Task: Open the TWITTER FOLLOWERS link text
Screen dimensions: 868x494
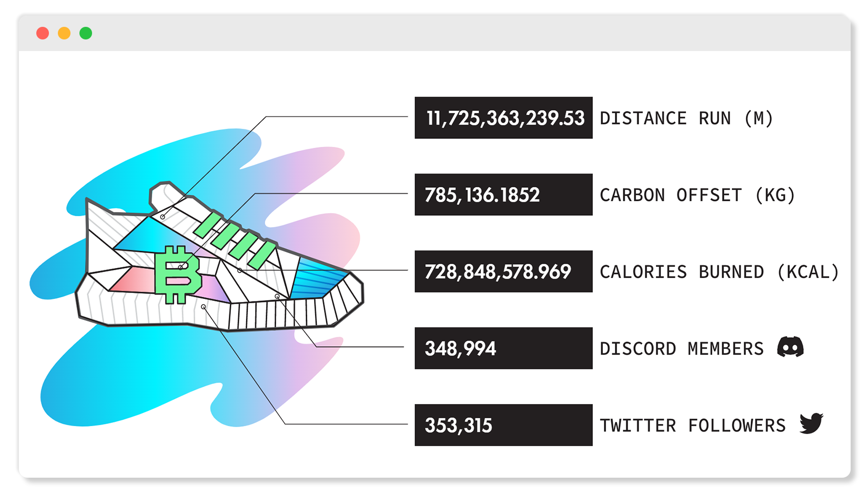Action: pyautogui.click(x=692, y=426)
